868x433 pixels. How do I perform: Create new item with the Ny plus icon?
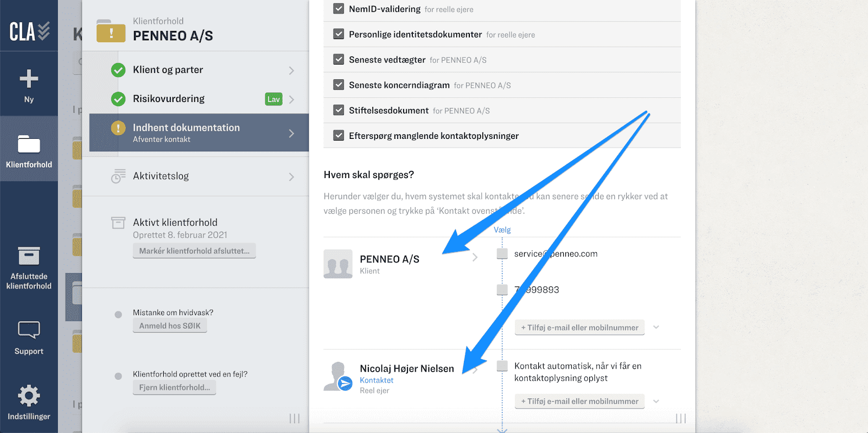tap(29, 79)
